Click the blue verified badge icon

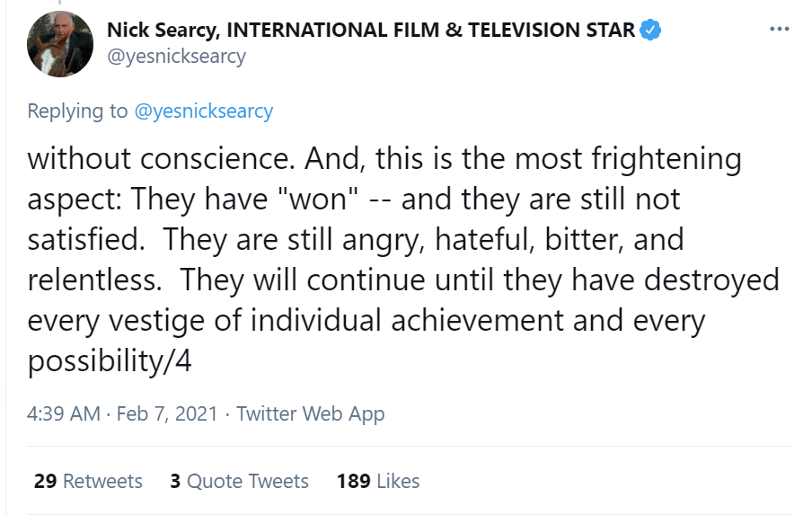(650, 30)
